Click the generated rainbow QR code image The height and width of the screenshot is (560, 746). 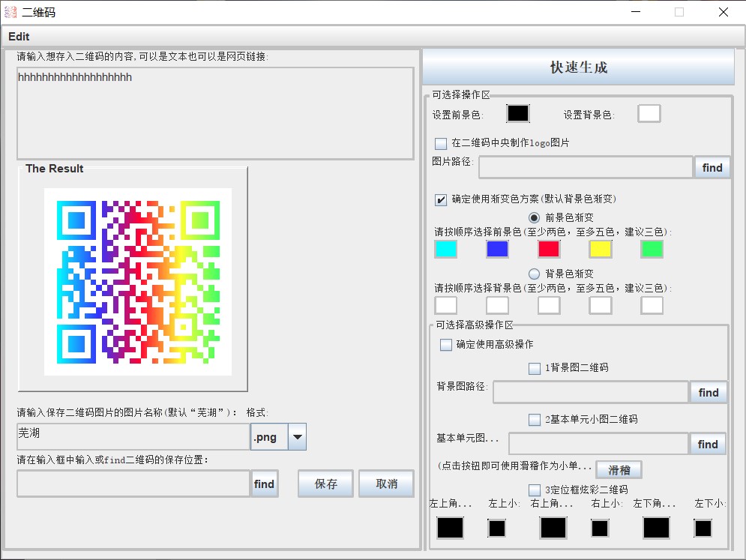[x=138, y=282]
